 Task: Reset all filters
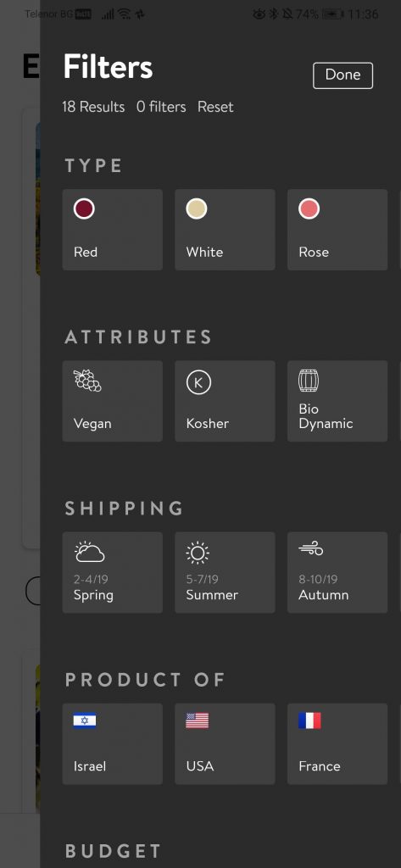click(215, 107)
